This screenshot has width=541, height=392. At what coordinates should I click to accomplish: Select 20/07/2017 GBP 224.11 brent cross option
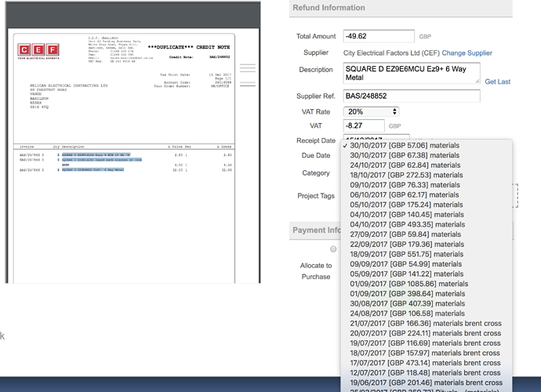click(x=426, y=333)
